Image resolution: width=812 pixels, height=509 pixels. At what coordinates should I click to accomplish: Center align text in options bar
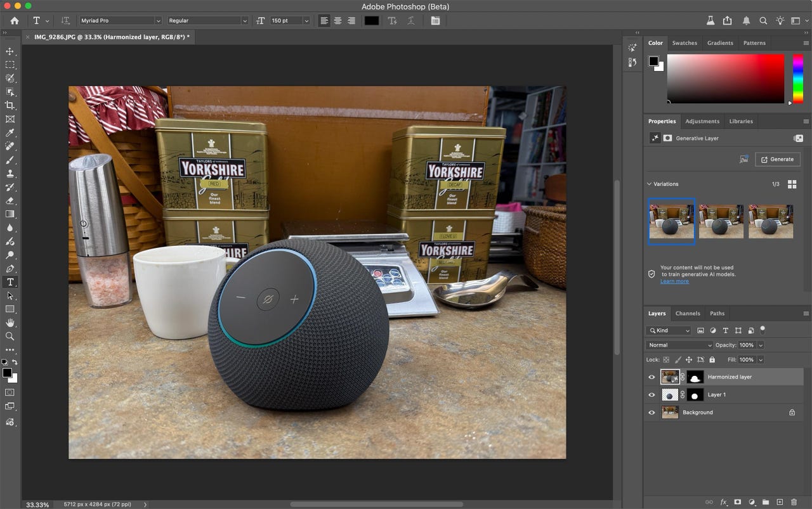coord(337,21)
